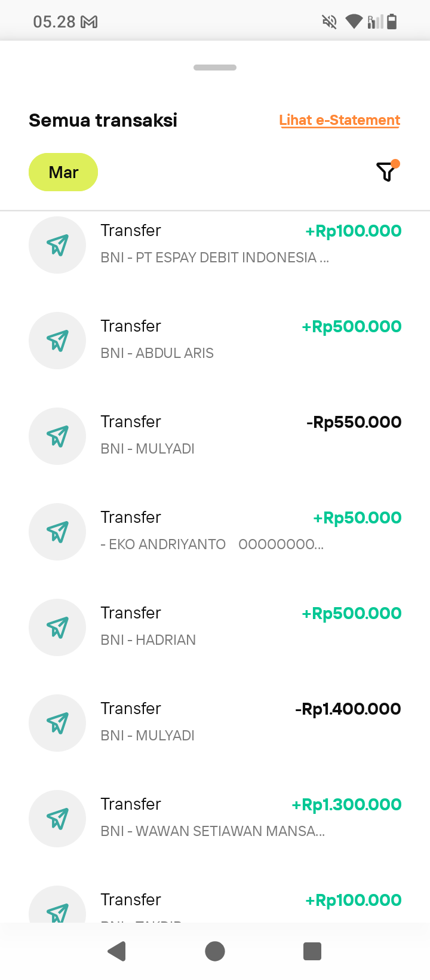Screen dimensions: 430x980
Task: Open +Rp1.300.000 WAWAN SETIAWAN transfer
Action: pos(215,819)
